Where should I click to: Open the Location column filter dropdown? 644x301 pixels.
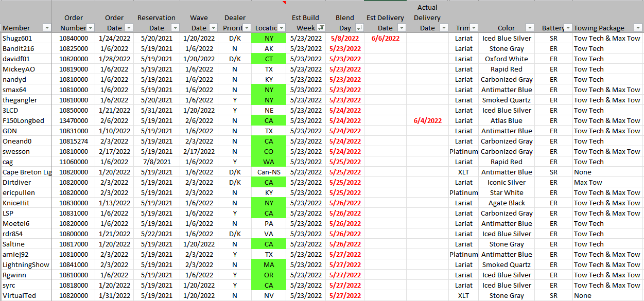[281, 28]
